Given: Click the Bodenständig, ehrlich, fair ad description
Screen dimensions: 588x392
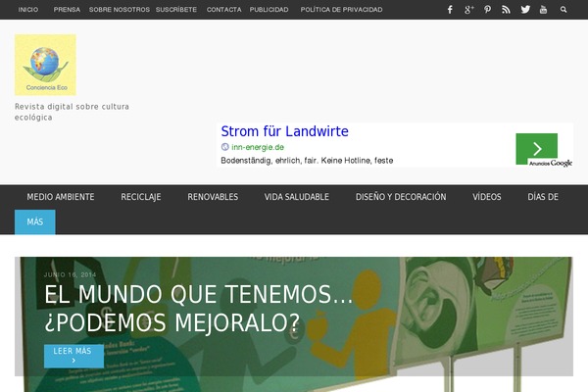Looking at the screenshot, I should (x=307, y=161).
